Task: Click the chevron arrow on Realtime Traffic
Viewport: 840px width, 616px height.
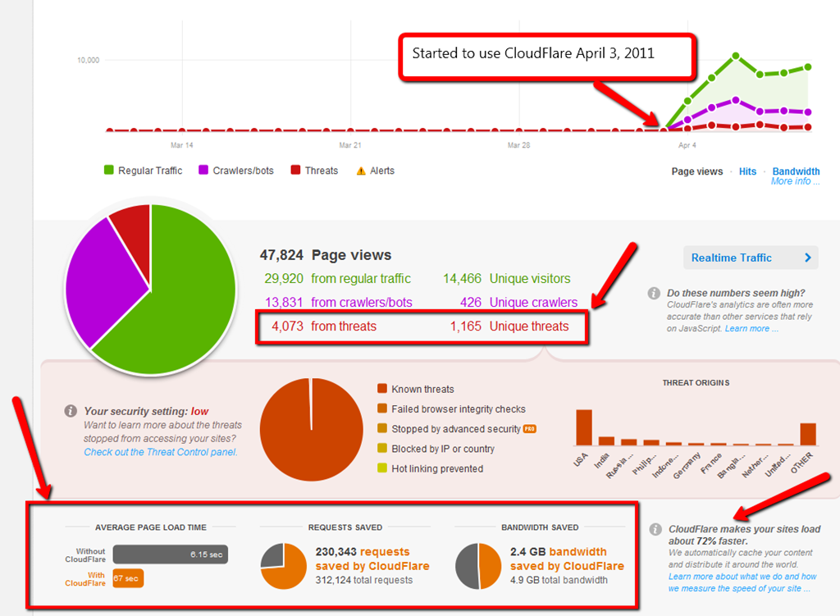Action: coord(808,258)
